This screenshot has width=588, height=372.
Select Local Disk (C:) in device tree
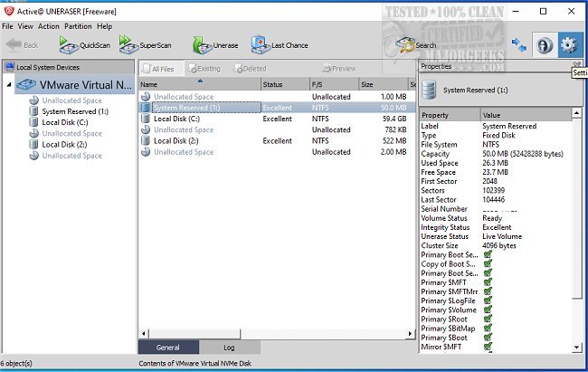65,122
